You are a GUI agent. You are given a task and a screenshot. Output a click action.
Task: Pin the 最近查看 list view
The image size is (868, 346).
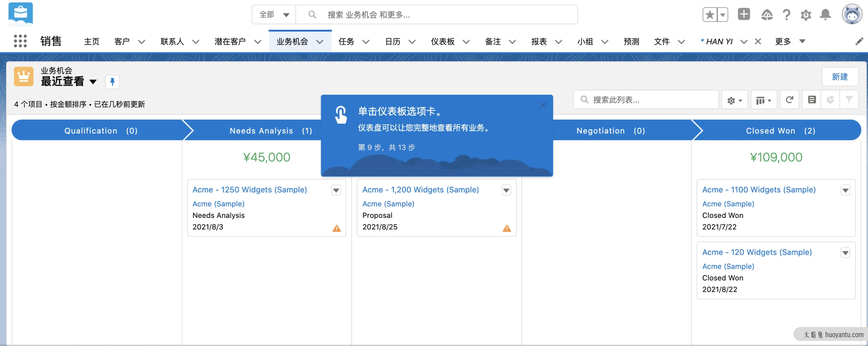click(112, 82)
